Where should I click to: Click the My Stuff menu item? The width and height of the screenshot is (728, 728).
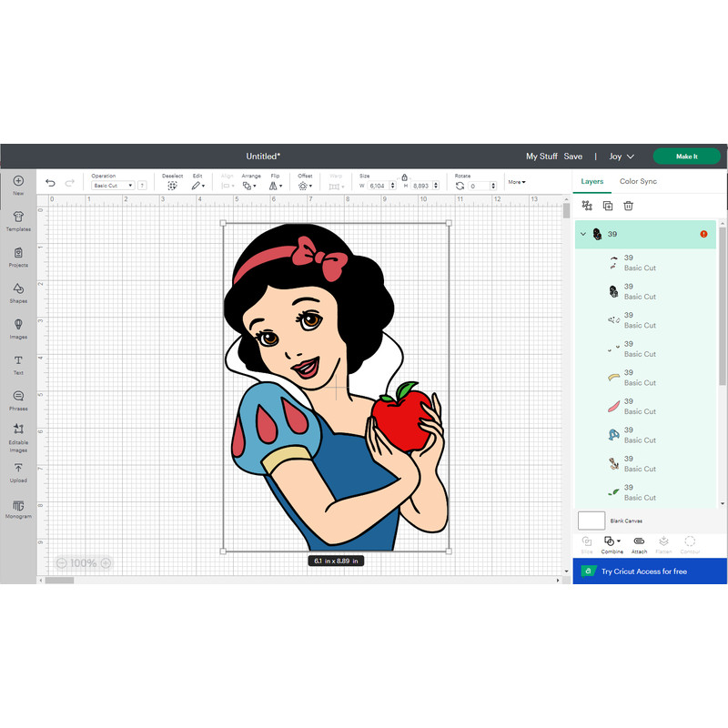click(x=542, y=156)
